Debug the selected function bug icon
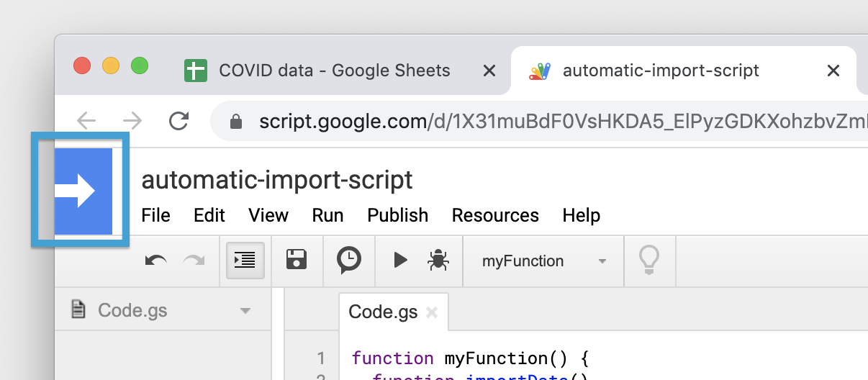Viewport: 868px width, 380px height. pos(438,260)
